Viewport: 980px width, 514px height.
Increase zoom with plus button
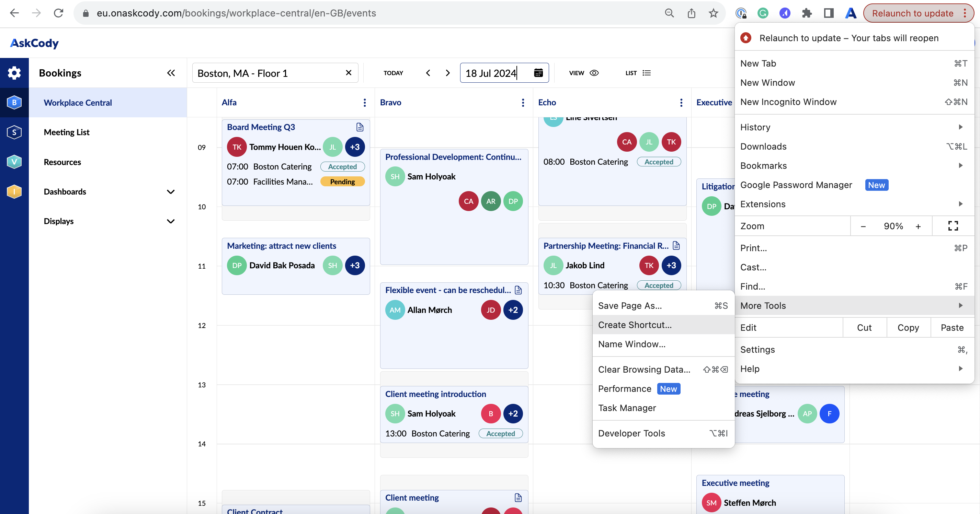pyautogui.click(x=918, y=226)
